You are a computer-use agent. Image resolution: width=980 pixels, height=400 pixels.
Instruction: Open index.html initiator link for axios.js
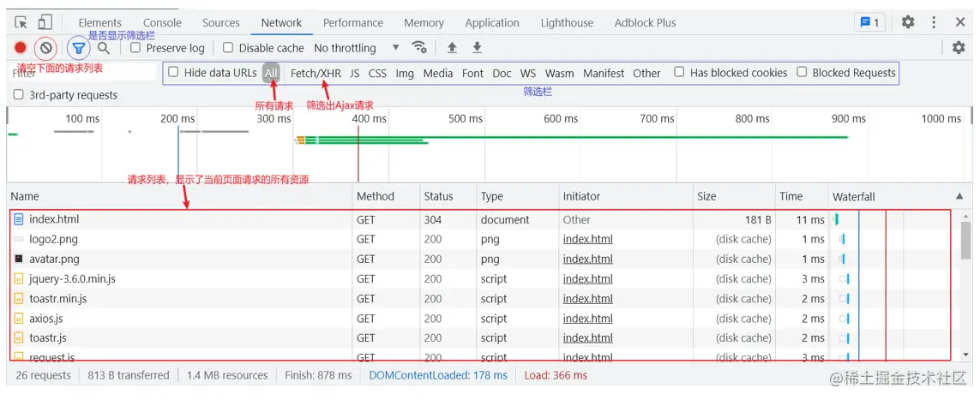click(x=587, y=319)
